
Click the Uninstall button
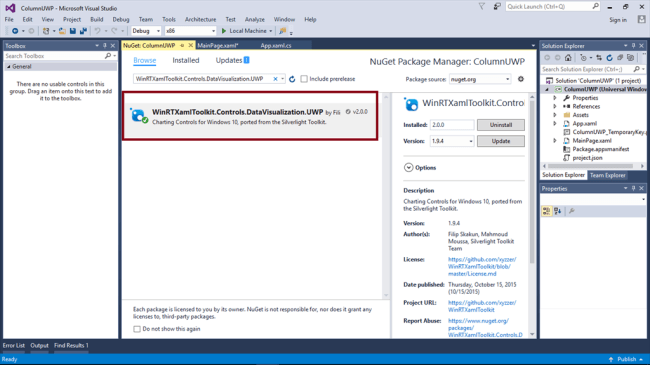point(501,125)
